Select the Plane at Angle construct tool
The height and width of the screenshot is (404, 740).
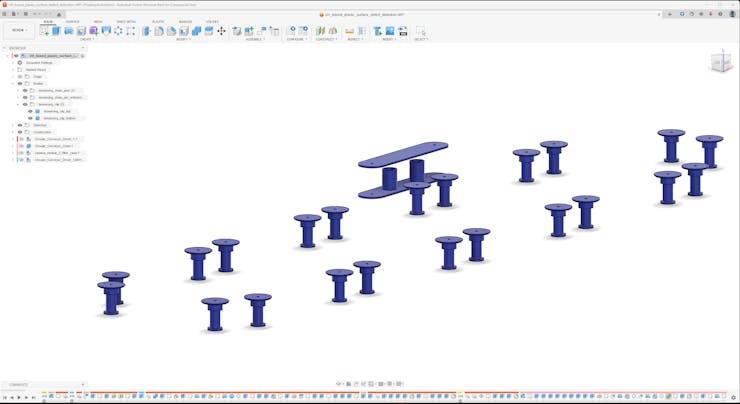pos(333,31)
